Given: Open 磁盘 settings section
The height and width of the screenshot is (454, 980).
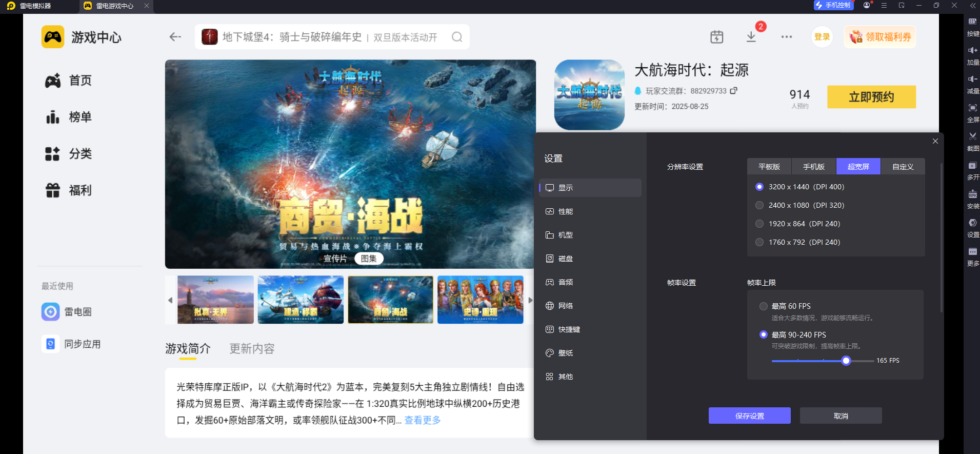Looking at the screenshot, I should click(590, 259).
